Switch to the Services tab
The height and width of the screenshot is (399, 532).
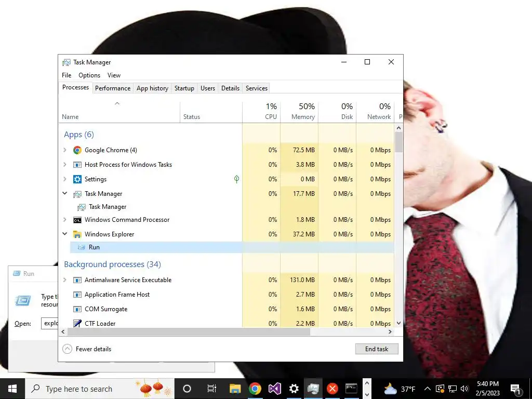click(x=257, y=88)
